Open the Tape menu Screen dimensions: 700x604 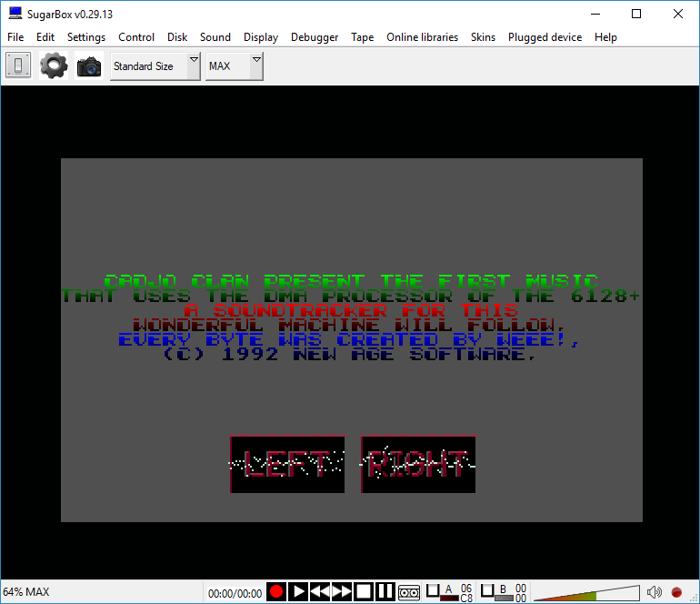click(x=362, y=37)
